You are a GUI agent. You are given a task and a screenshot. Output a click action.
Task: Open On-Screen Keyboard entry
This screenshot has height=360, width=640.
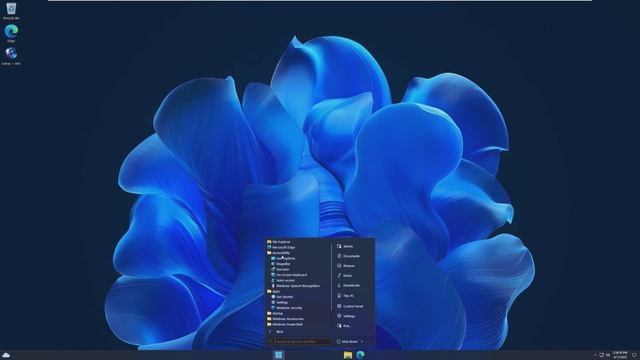[289, 275]
